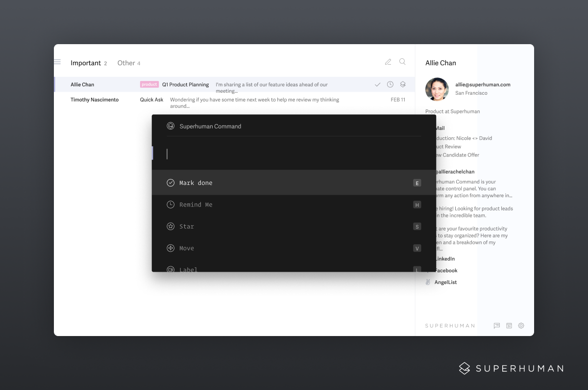Click the Superhuman Command smiley icon
The width and height of the screenshot is (588, 390).
pos(171,126)
